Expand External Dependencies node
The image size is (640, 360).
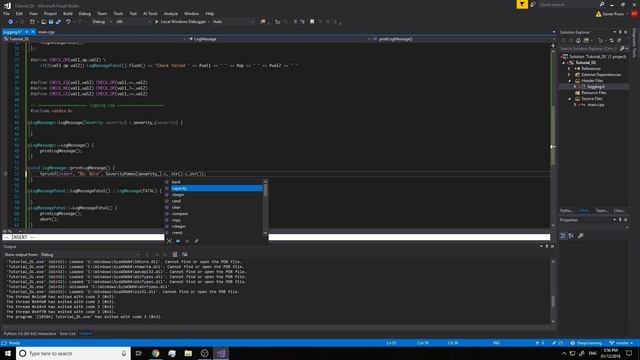point(569,75)
